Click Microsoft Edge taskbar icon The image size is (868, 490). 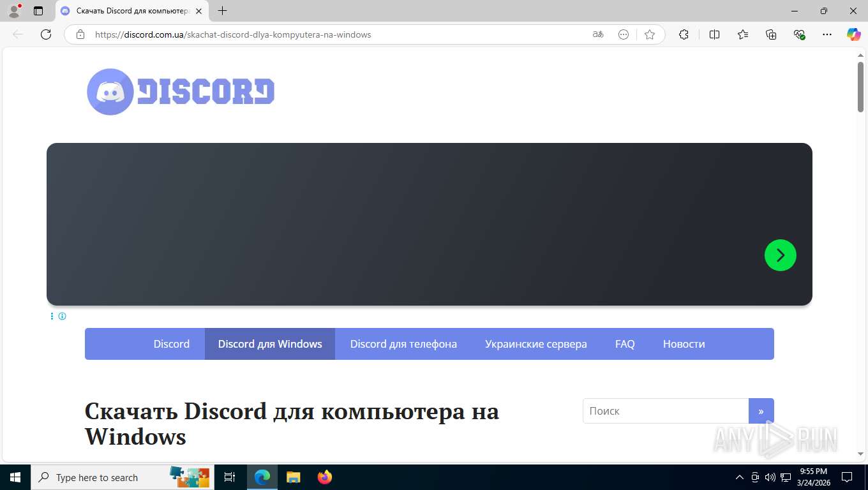tap(262, 477)
